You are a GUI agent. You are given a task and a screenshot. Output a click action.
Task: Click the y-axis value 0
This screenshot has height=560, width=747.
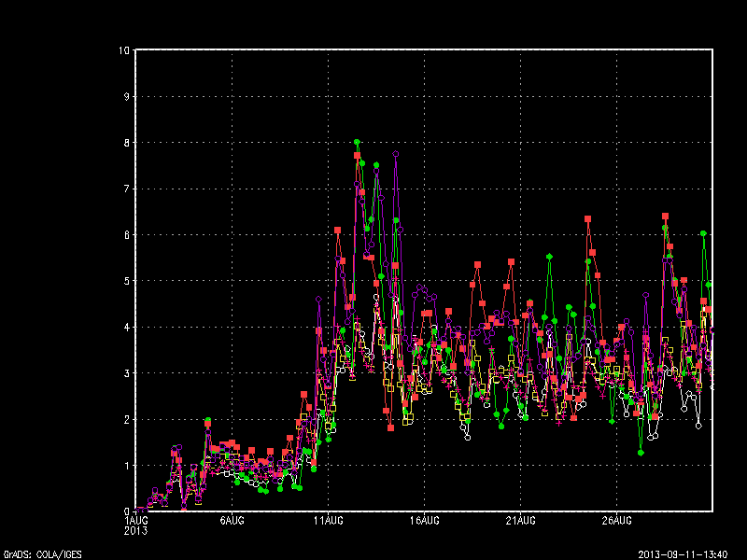[x=127, y=511]
